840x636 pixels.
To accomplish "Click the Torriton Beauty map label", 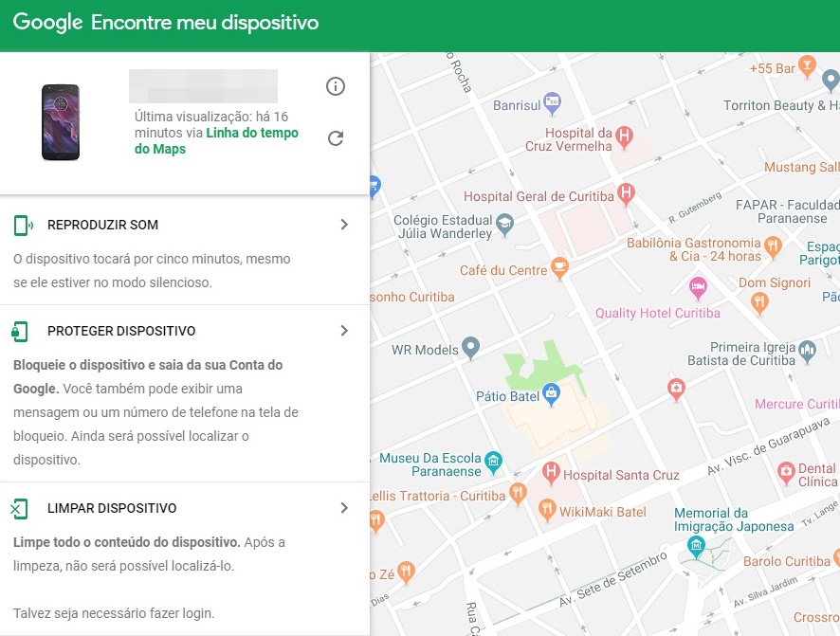I will tap(781, 105).
